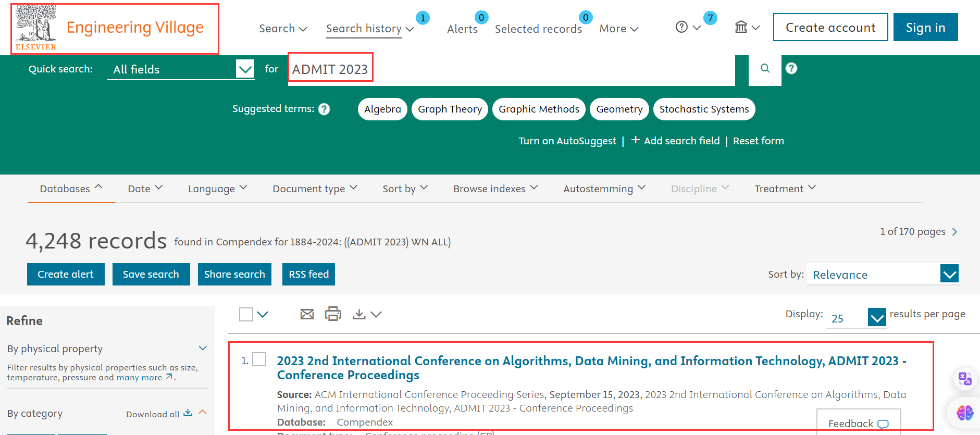Click the download results icon
Viewport: 980px width, 435px height.
click(359, 314)
